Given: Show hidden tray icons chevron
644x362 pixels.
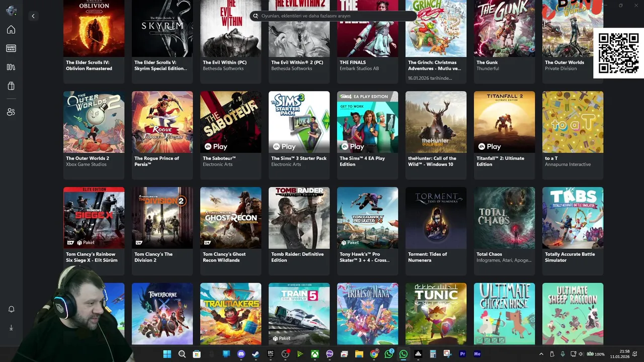Looking at the screenshot, I should 541,354.
